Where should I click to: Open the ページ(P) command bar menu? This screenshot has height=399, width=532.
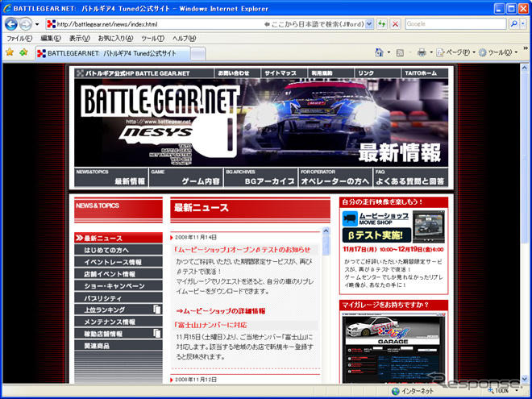pyautogui.click(x=455, y=52)
